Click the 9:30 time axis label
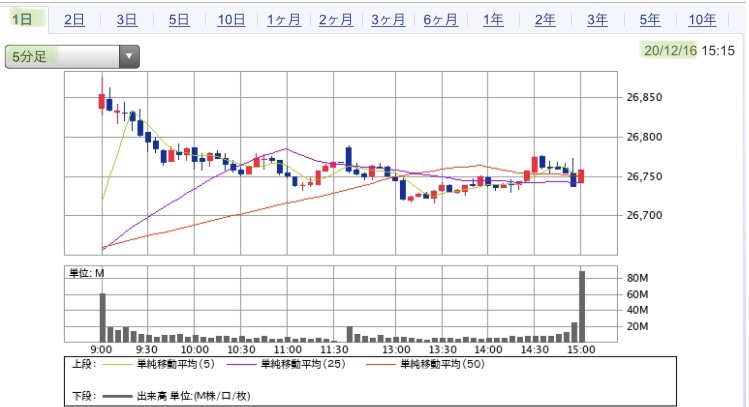 [x=147, y=350]
